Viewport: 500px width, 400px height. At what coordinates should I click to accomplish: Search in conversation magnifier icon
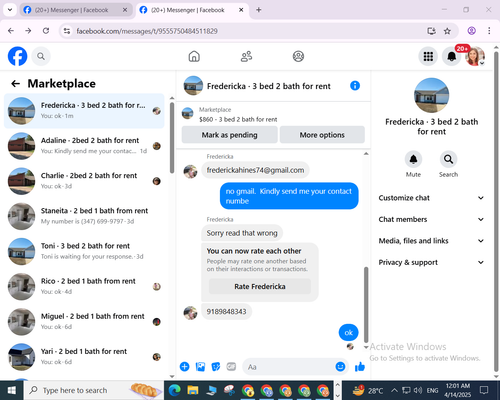click(448, 159)
